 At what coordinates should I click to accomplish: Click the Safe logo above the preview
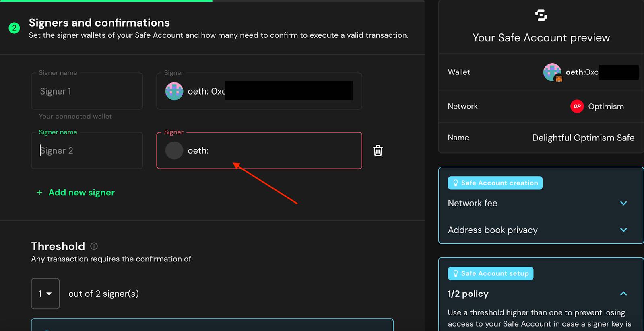point(541,15)
